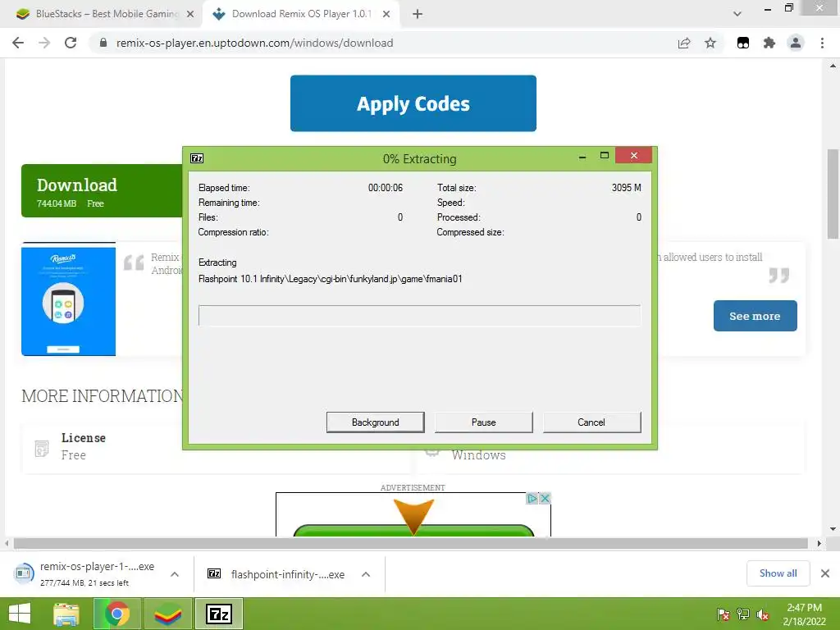840x630 pixels.
Task: Open a new browser tab
Action: [x=418, y=14]
